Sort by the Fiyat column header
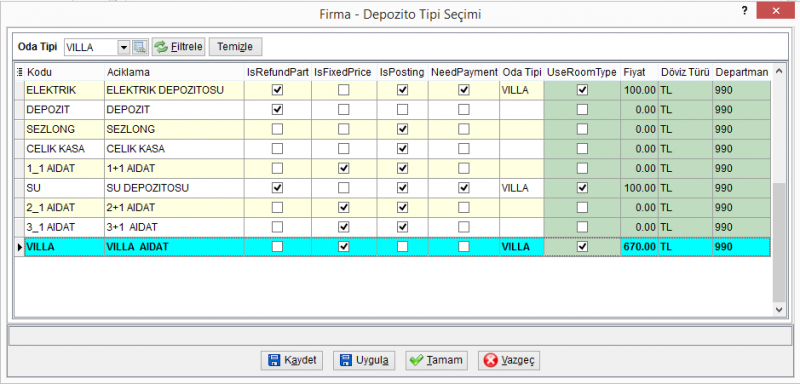The height and width of the screenshot is (384, 800). pyautogui.click(x=639, y=72)
